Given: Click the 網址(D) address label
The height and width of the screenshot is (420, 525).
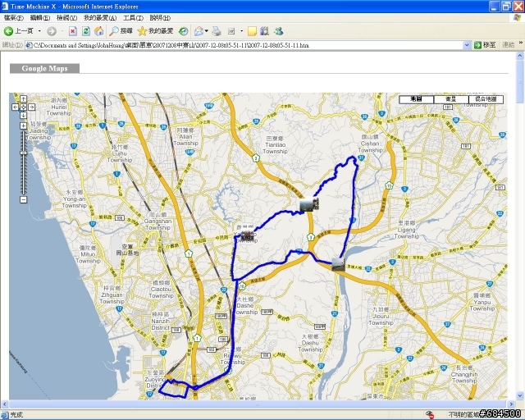Looking at the screenshot, I should [12, 45].
